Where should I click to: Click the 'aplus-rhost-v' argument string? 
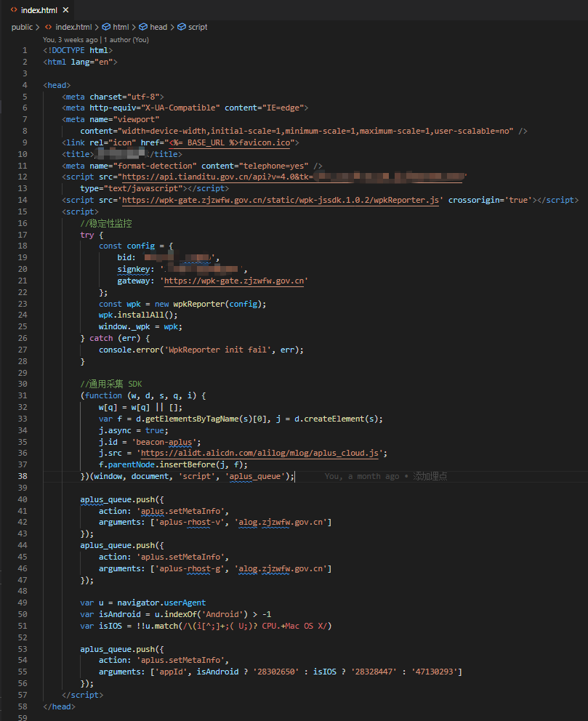tap(190, 523)
